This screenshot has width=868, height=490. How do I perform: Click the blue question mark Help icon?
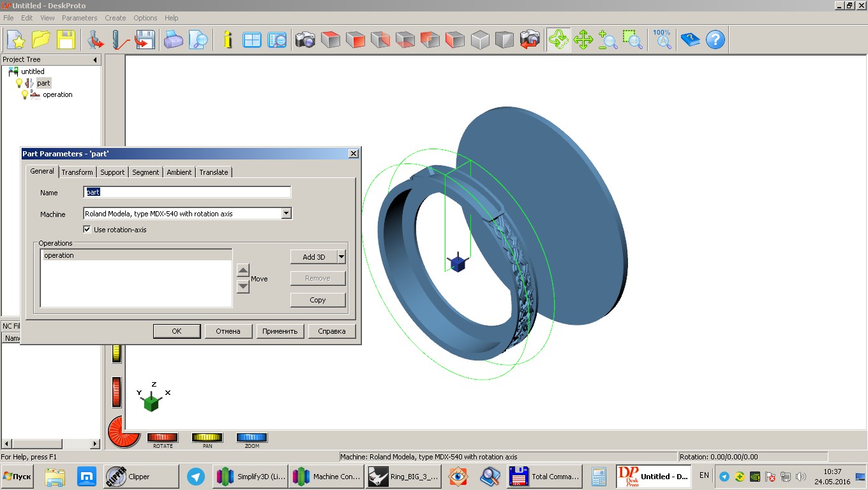coord(715,40)
